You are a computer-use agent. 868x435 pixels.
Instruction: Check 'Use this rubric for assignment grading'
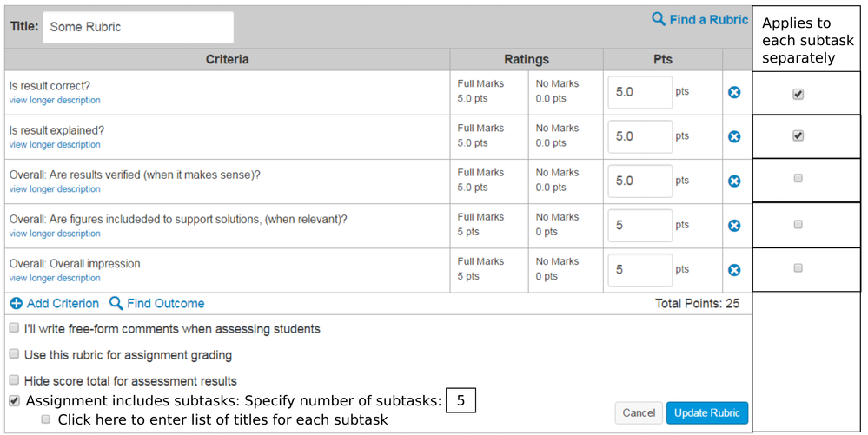(15, 354)
